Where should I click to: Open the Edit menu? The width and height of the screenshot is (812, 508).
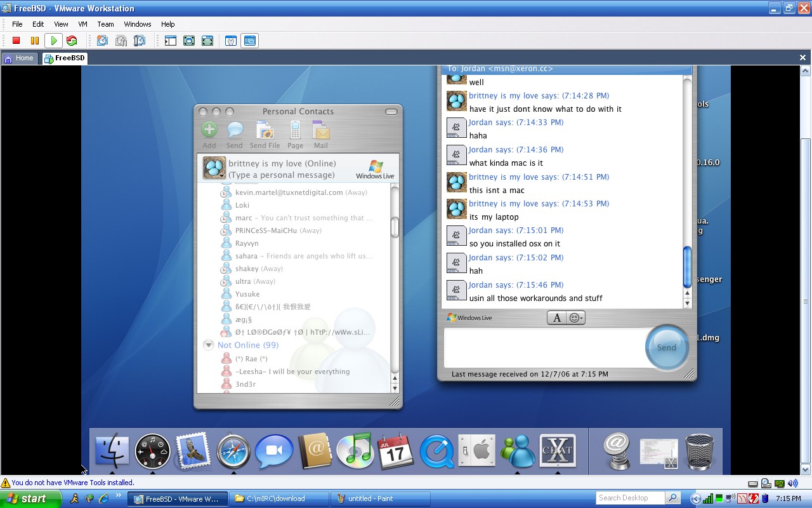pyautogui.click(x=38, y=24)
